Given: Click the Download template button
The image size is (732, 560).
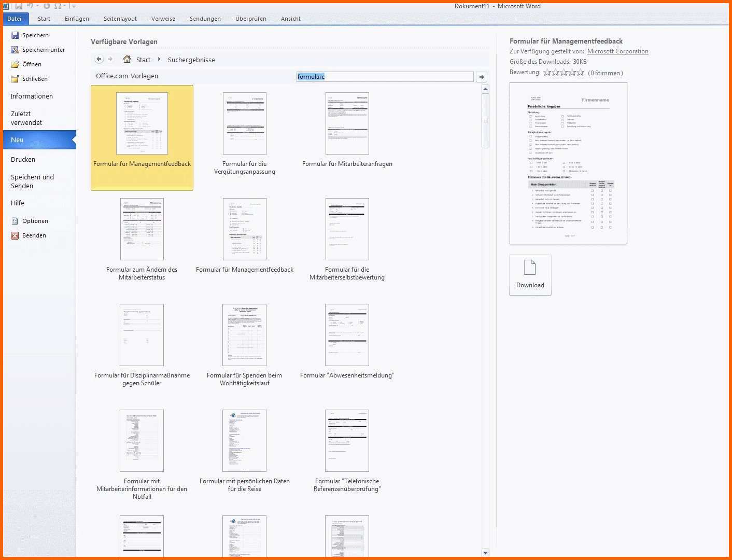Looking at the screenshot, I should (530, 274).
